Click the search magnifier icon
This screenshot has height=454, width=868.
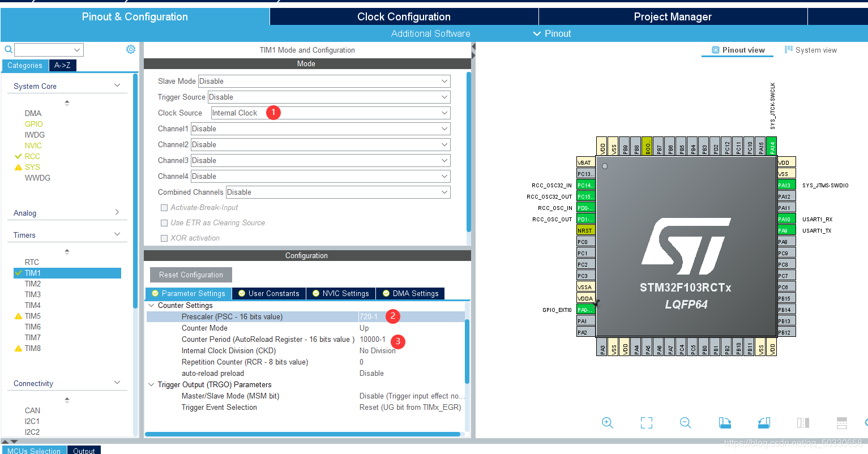point(8,49)
